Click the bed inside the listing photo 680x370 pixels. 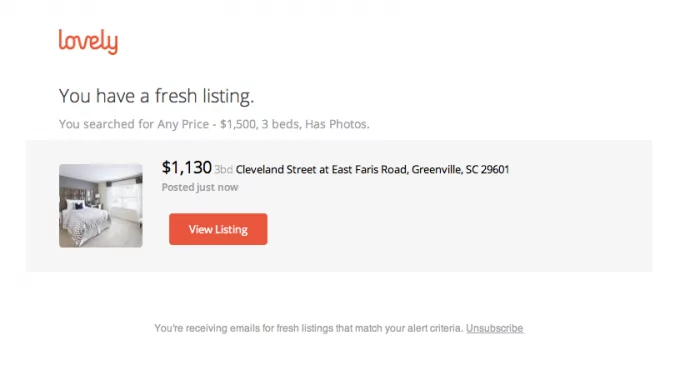[x=88, y=221]
